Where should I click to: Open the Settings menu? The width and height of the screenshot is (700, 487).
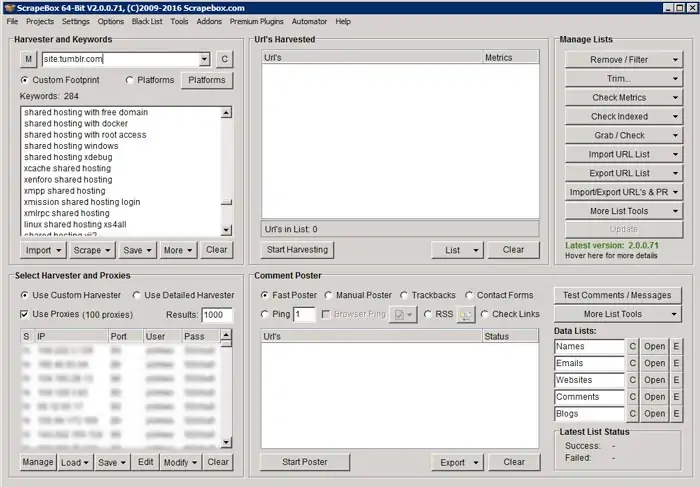coord(75,21)
